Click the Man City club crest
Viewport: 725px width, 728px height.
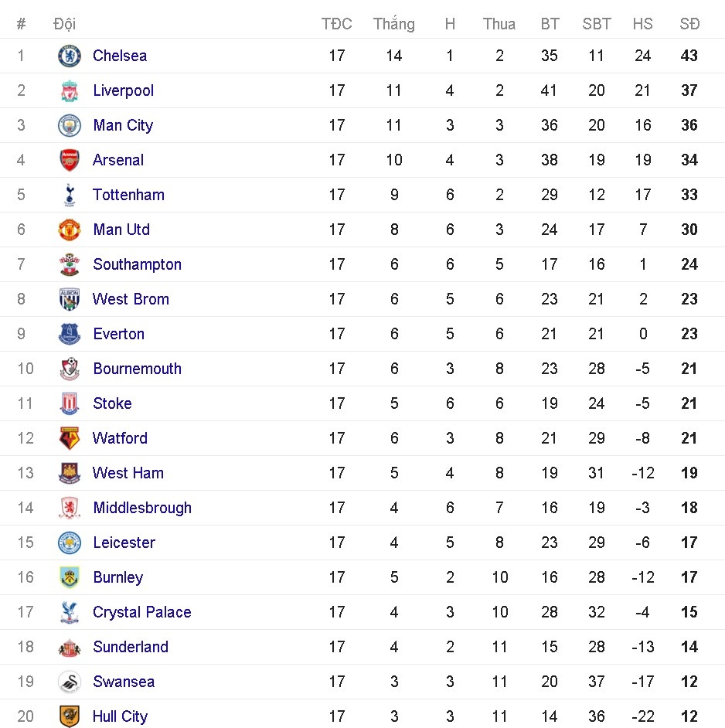click(x=70, y=125)
